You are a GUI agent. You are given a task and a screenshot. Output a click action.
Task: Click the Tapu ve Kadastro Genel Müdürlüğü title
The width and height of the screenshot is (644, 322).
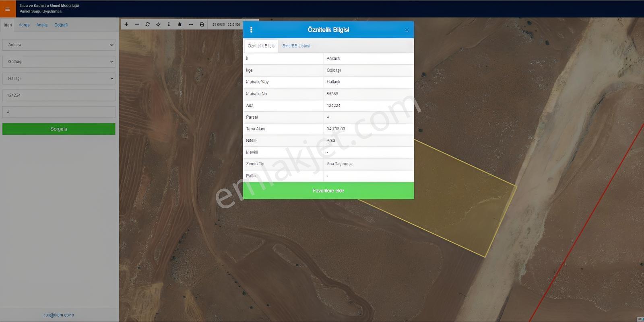click(49, 6)
